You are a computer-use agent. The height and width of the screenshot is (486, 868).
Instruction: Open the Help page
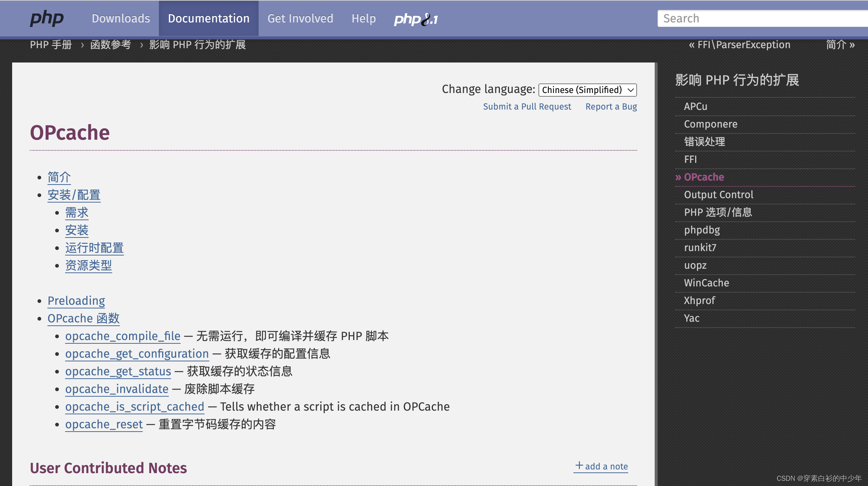(363, 18)
